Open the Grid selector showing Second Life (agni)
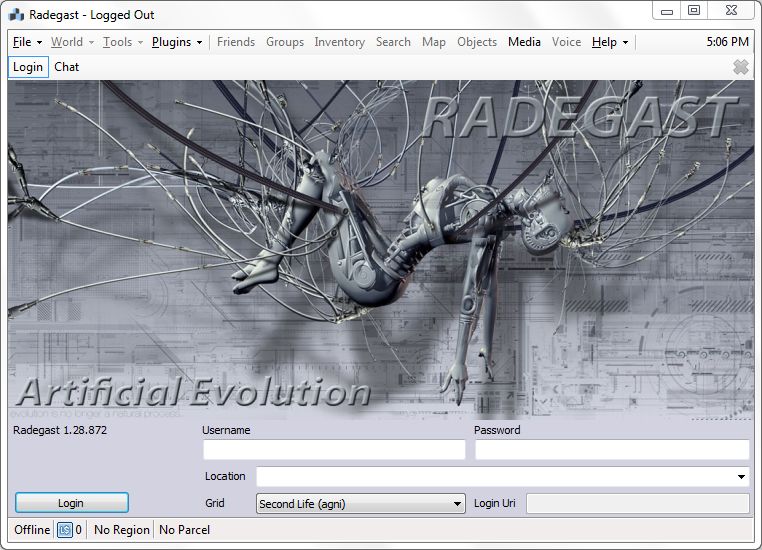This screenshot has height=550, width=762. click(360, 504)
